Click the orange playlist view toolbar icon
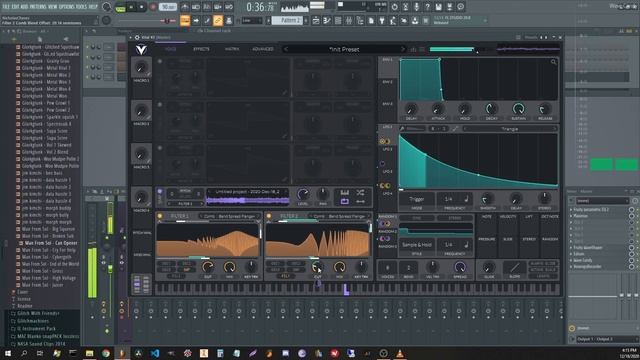 [x=185, y=20]
